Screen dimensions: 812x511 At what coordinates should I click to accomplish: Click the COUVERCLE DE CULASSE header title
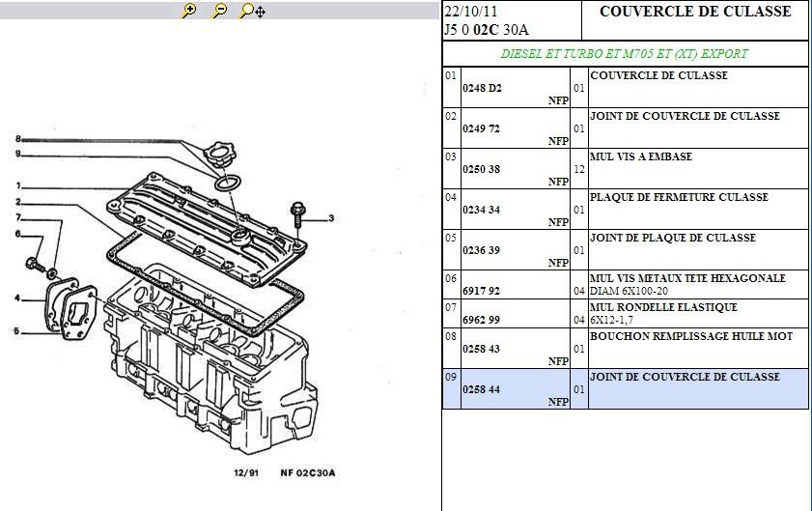click(694, 13)
